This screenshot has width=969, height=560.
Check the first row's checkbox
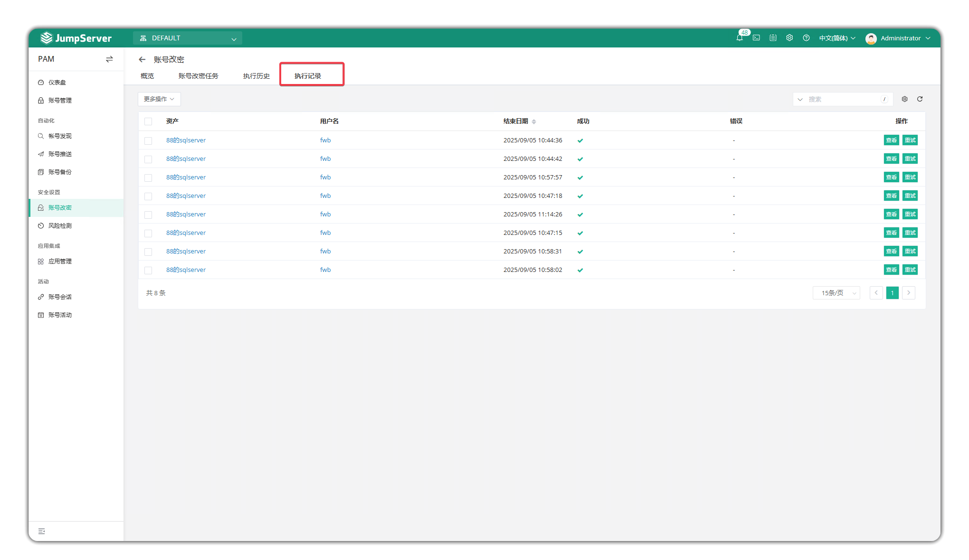tap(148, 141)
